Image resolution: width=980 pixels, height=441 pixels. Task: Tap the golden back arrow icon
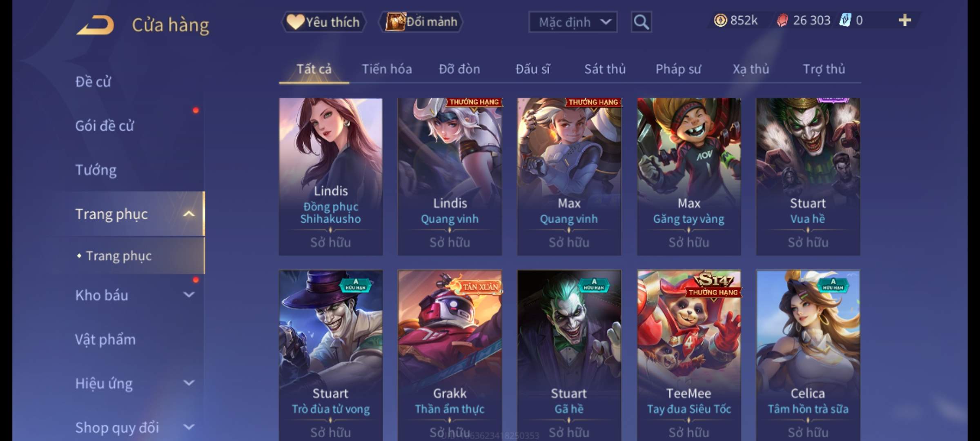pyautogui.click(x=95, y=24)
